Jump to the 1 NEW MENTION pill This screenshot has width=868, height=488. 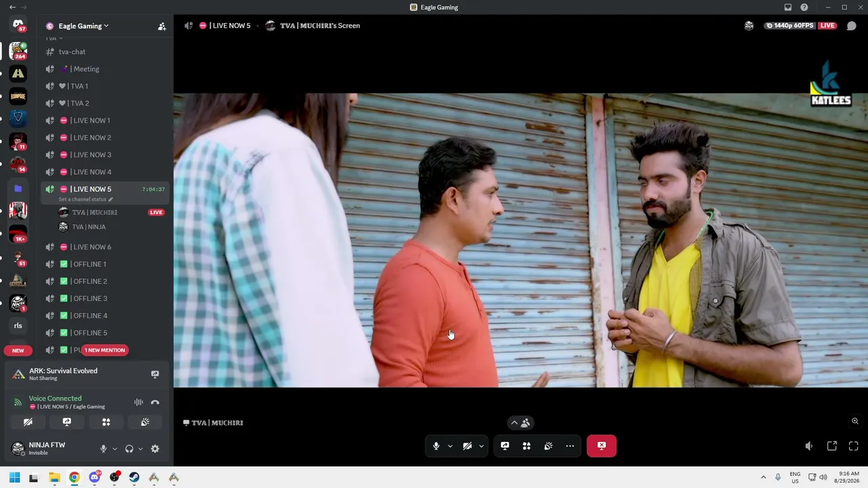coord(105,350)
